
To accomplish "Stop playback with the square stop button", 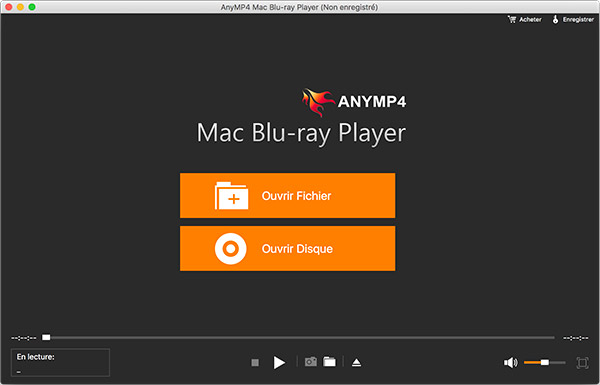I will click(x=255, y=362).
